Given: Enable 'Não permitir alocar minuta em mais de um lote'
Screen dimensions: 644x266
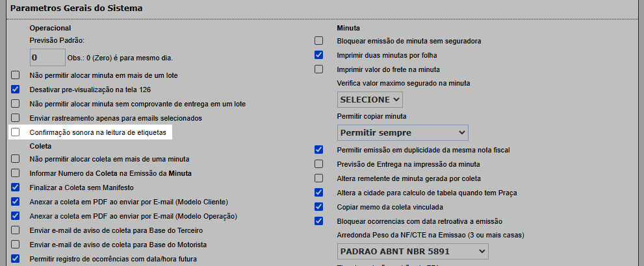Looking at the screenshot, I should 16,75.
